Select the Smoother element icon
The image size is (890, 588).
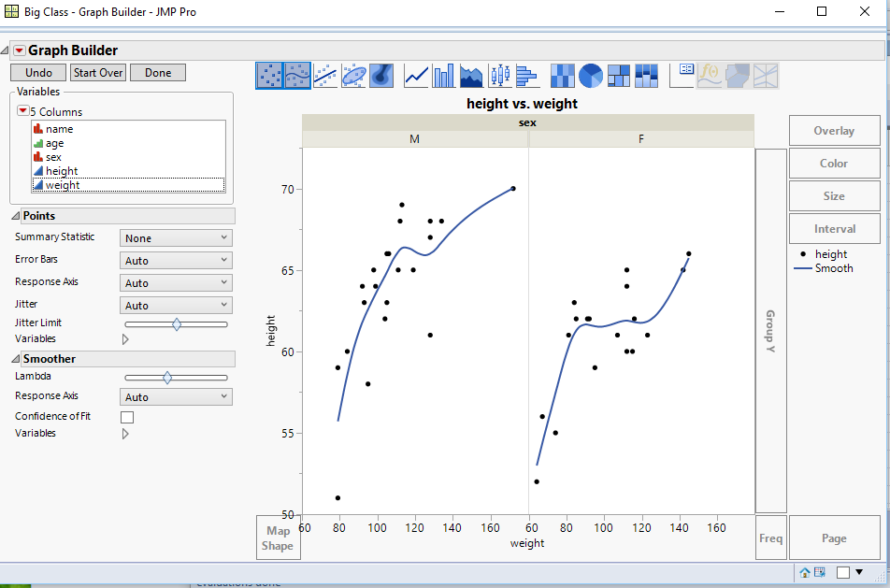(x=297, y=76)
